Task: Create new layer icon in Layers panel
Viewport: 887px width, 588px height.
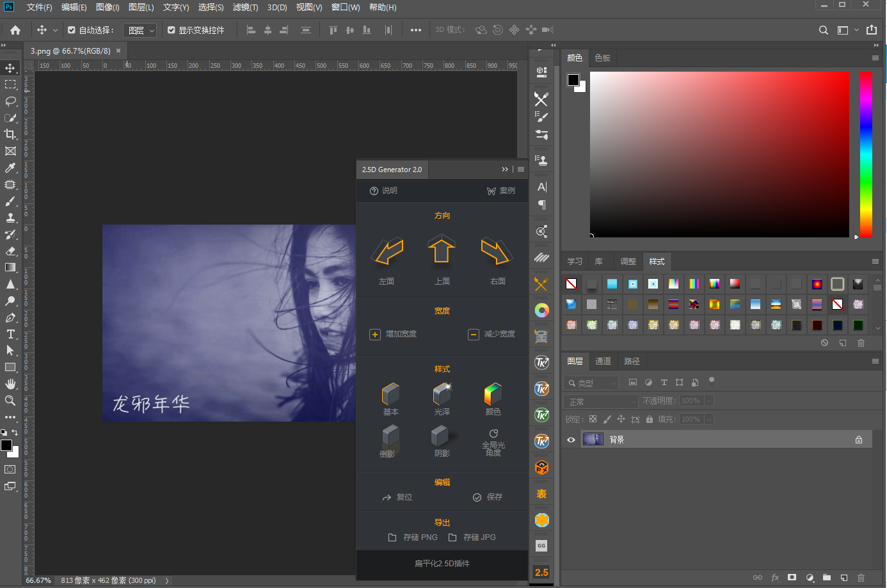Action: (843, 578)
